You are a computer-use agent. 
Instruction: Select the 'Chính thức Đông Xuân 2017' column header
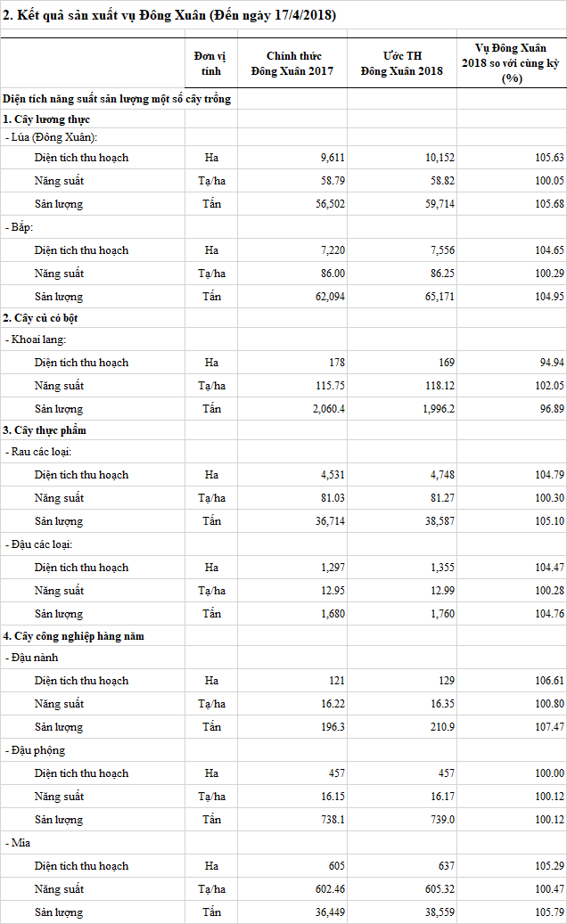pos(292,63)
